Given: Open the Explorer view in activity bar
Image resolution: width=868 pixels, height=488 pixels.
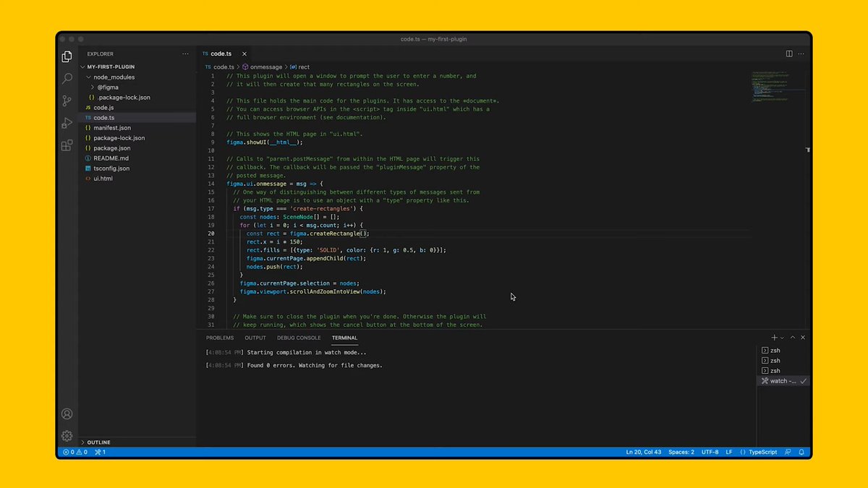Looking at the screenshot, I should [x=67, y=56].
